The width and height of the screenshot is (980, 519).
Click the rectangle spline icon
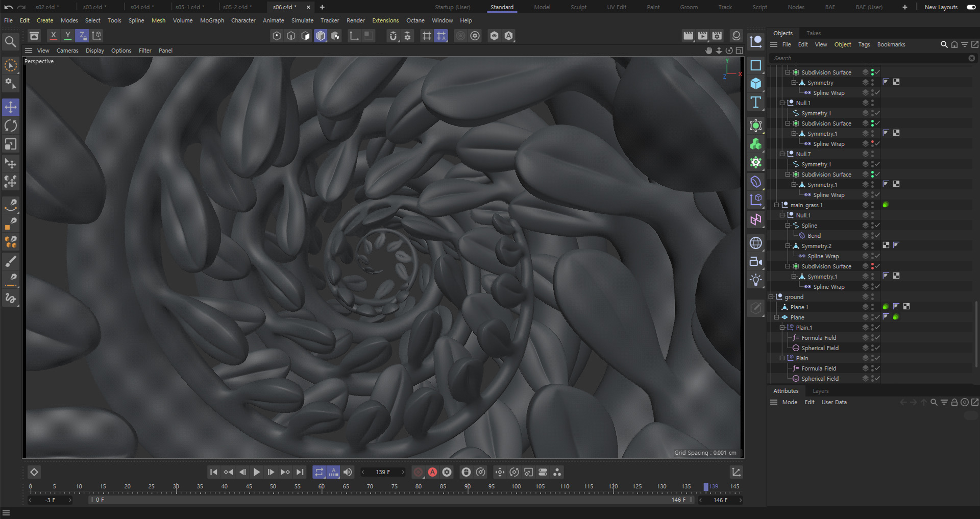(x=756, y=65)
